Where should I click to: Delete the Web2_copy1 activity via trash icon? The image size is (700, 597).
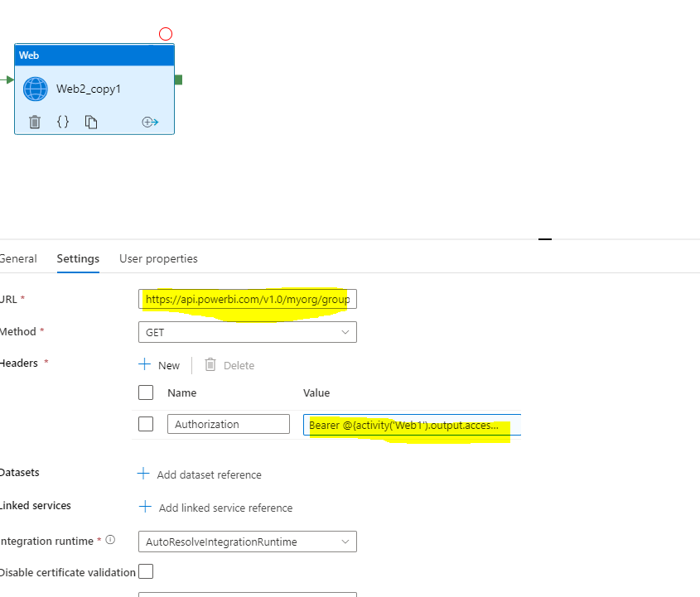point(33,121)
